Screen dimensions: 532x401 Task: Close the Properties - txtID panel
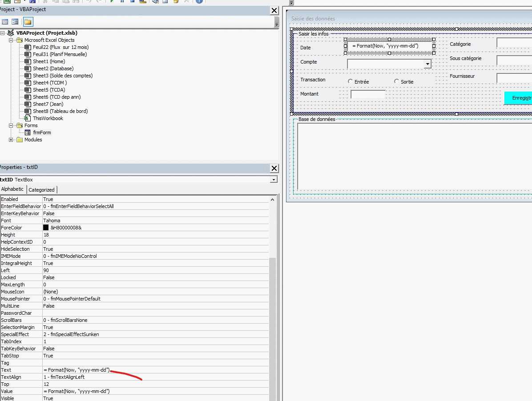274,168
